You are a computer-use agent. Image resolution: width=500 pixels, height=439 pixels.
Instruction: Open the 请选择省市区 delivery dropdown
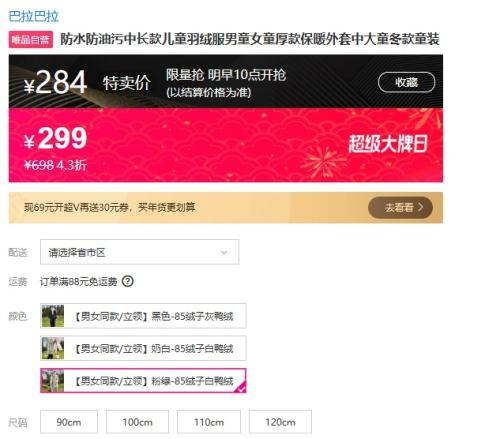[x=140, y=252]
